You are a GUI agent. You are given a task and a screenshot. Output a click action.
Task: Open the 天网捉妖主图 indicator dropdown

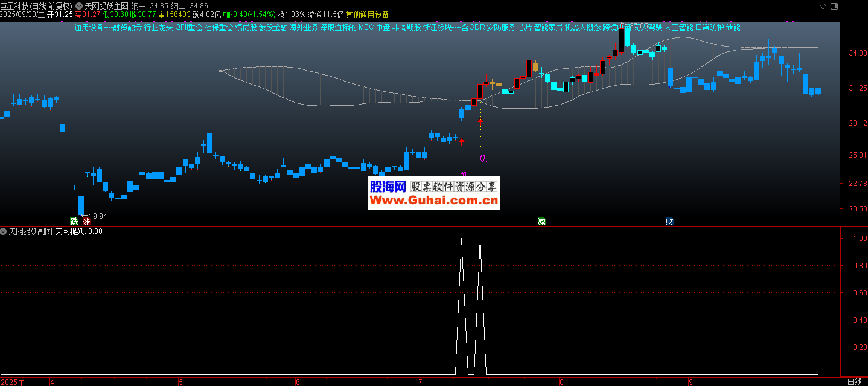79,5
